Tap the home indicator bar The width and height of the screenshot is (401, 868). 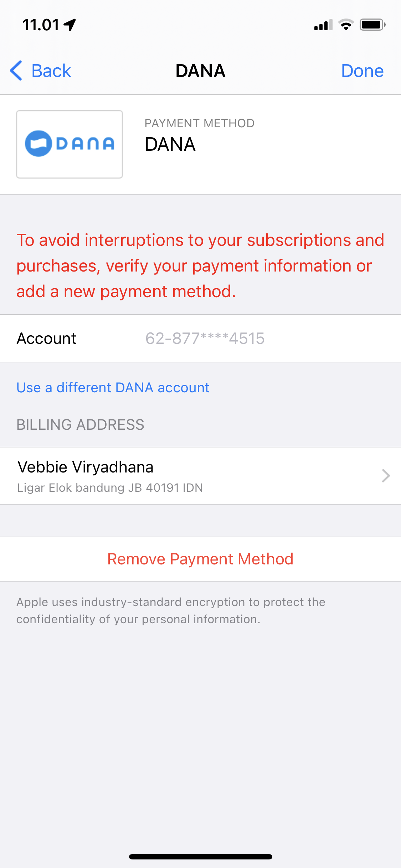200,857
